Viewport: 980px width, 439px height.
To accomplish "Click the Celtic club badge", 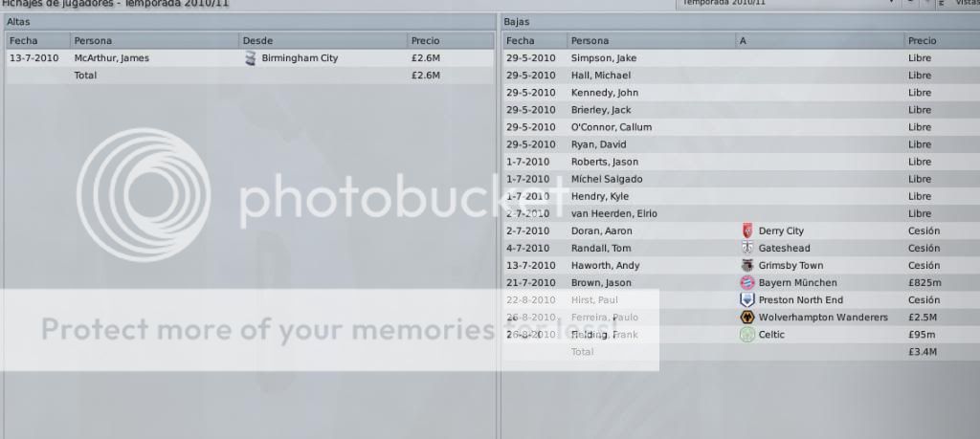I will (746, 335).
